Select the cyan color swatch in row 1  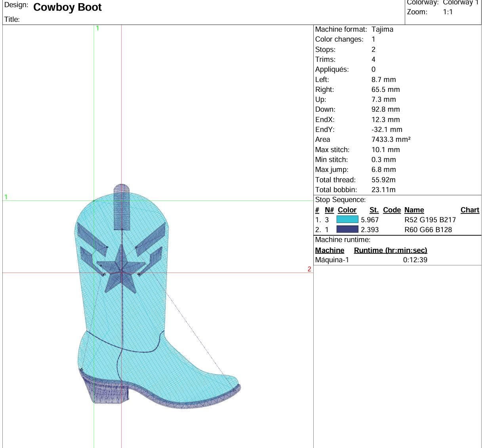click(347, 219)
